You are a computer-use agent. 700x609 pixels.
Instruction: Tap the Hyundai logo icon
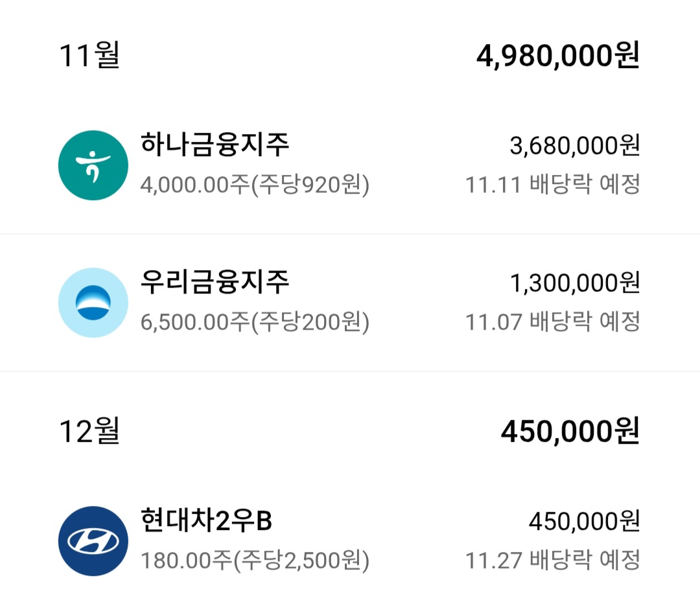pyautogui.click(x=93, y=541)
